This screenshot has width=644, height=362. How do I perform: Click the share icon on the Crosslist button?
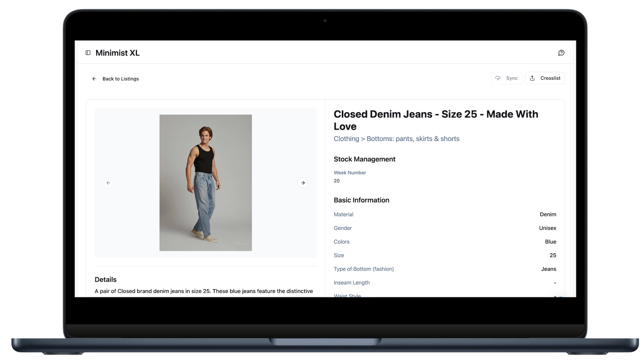tap(533, 78)
